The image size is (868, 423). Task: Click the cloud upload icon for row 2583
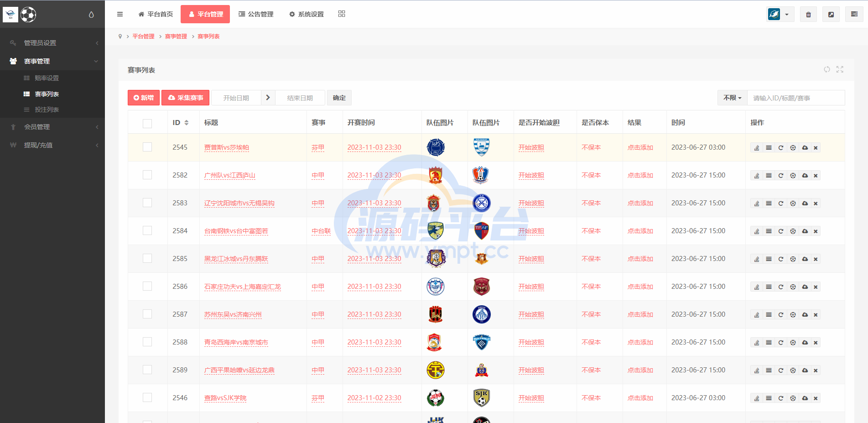pos(805,203)
